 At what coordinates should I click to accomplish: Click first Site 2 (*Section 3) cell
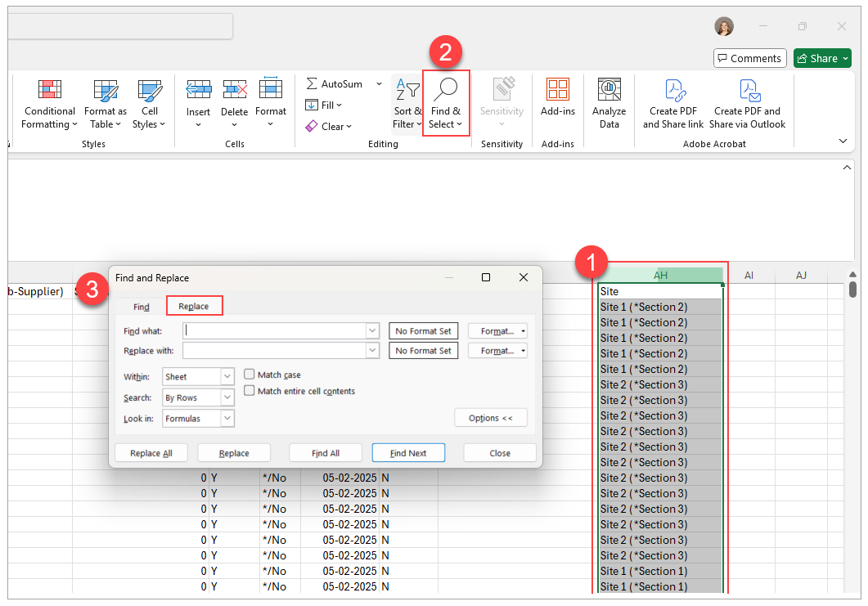[x=660, y=384]
